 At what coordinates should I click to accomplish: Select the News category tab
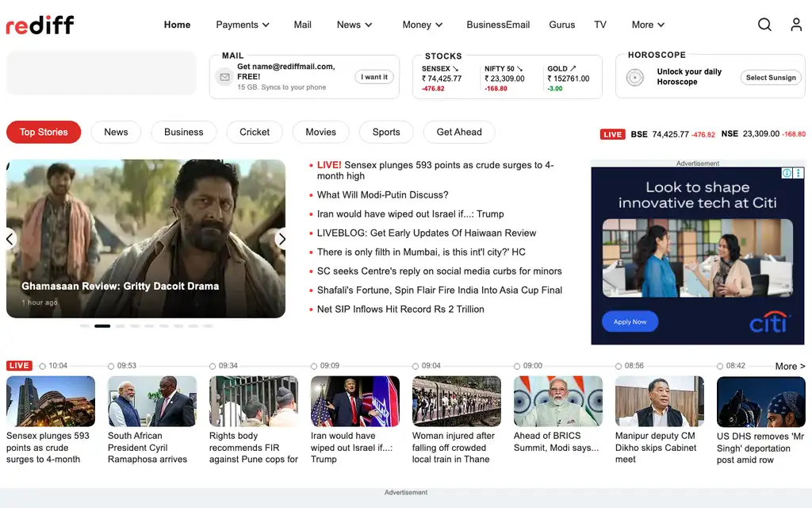116,133
